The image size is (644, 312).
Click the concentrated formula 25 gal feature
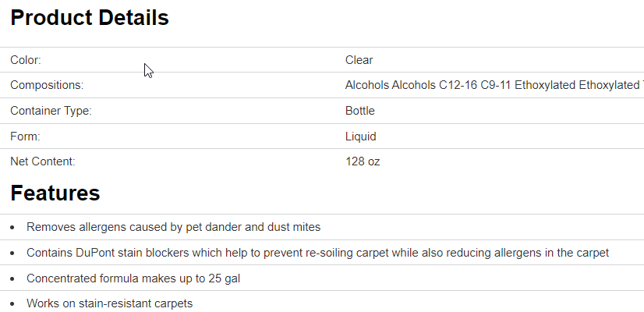(x=133, y=278)
